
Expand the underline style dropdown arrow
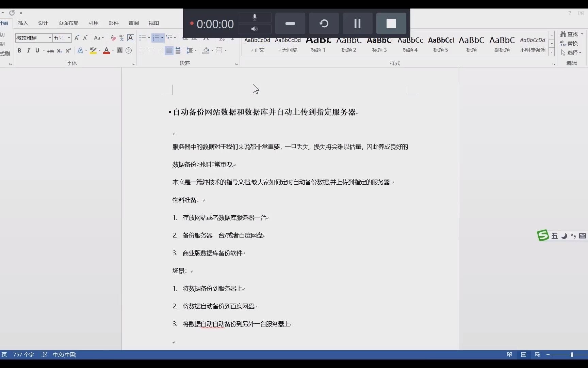(44, 50)
